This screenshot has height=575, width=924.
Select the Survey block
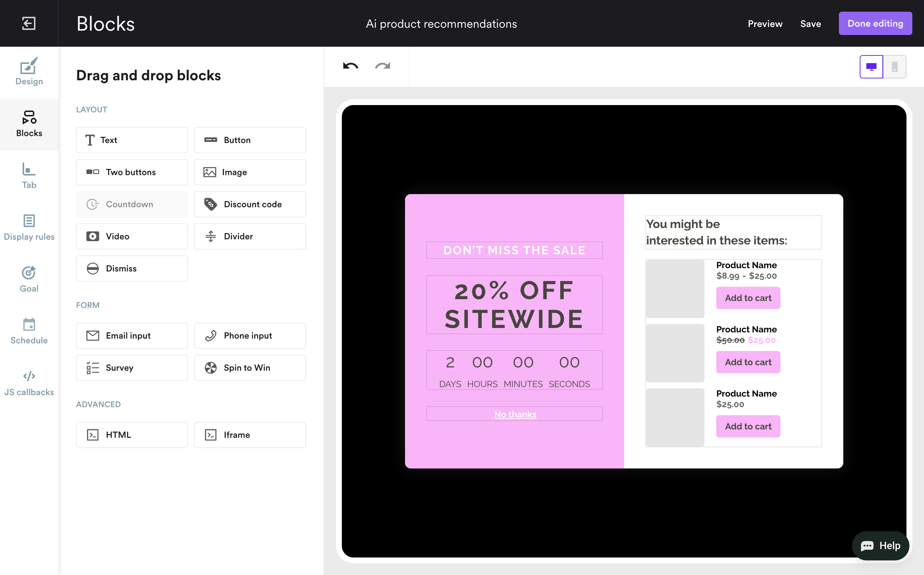(x=132, y=368)
